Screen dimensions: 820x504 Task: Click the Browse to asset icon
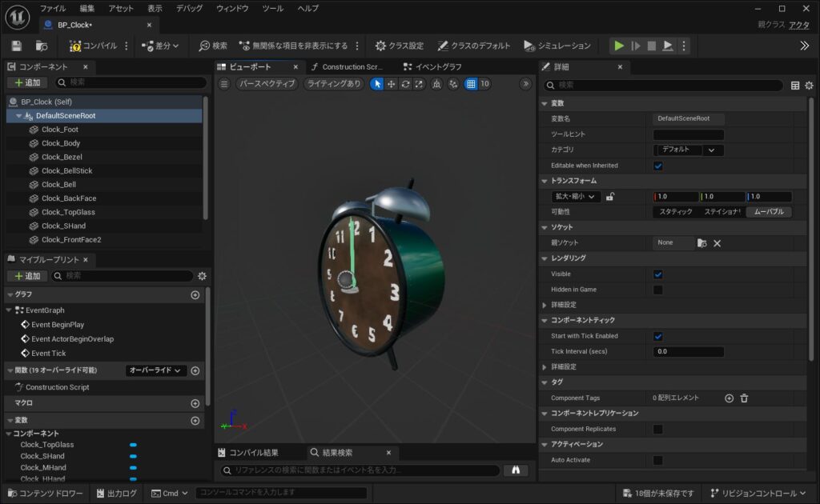[x=42, y=46]
